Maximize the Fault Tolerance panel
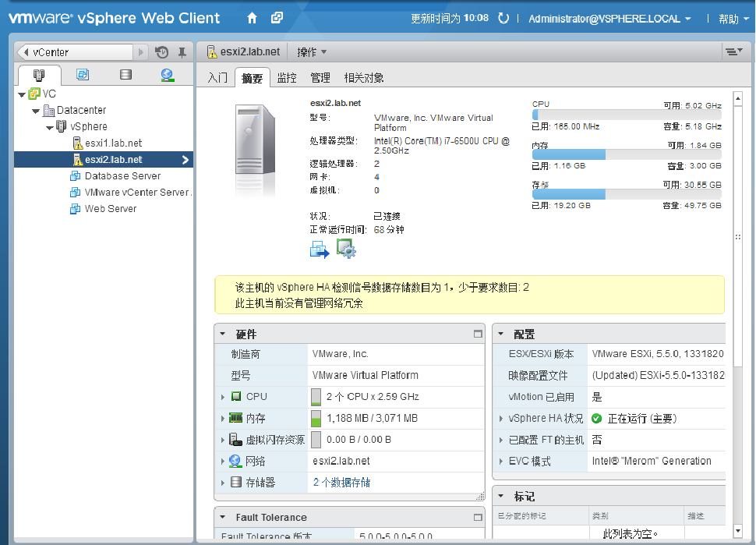756x545 pixels. 478,518
